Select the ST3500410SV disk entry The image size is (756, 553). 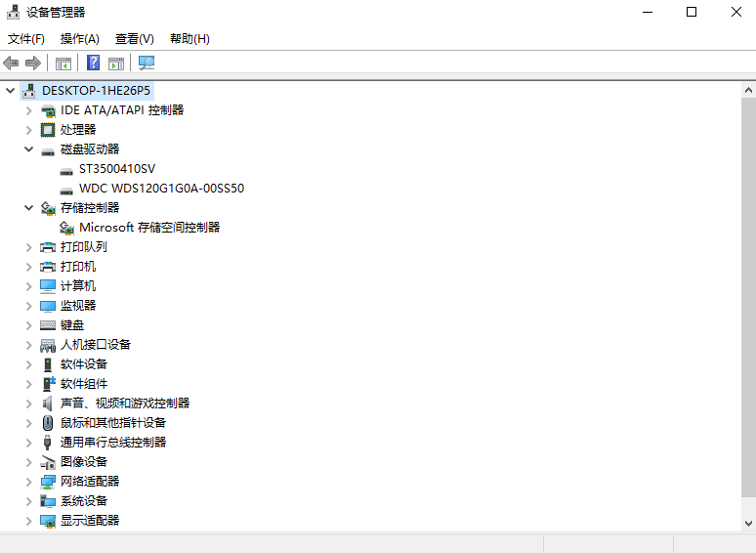pos(117,169)
